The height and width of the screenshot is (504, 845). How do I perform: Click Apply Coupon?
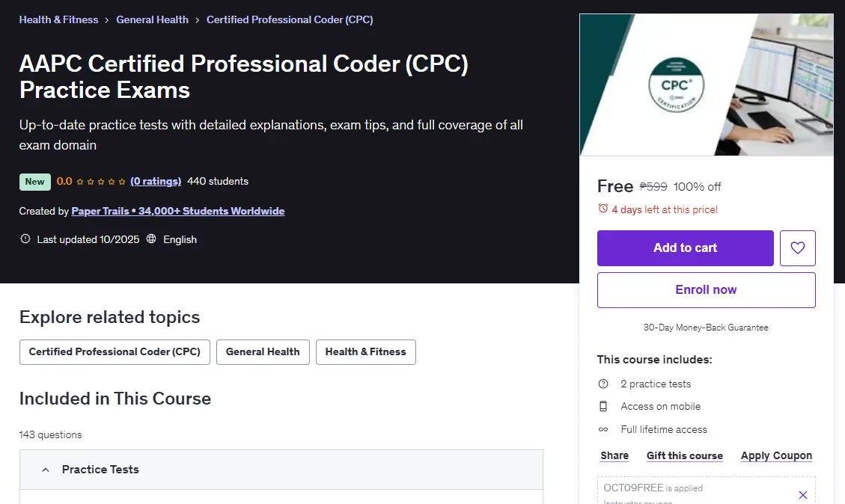pyautogui.click(x=776, y=455)
